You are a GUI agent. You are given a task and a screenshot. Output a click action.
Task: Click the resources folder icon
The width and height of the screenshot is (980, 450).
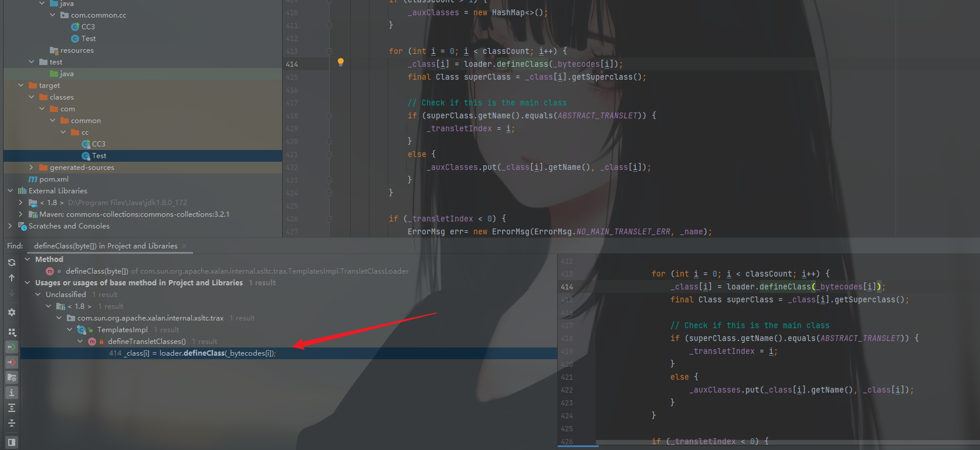click(54, 50)
